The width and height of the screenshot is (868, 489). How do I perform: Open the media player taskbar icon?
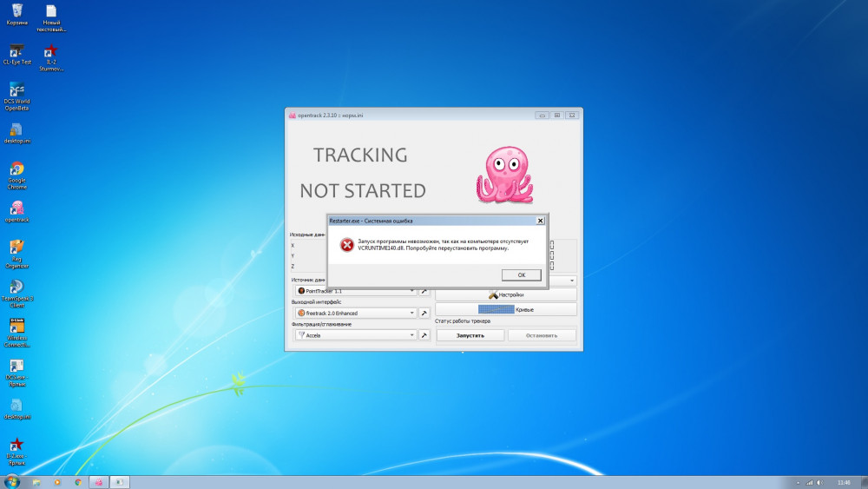tap(57, 482)
